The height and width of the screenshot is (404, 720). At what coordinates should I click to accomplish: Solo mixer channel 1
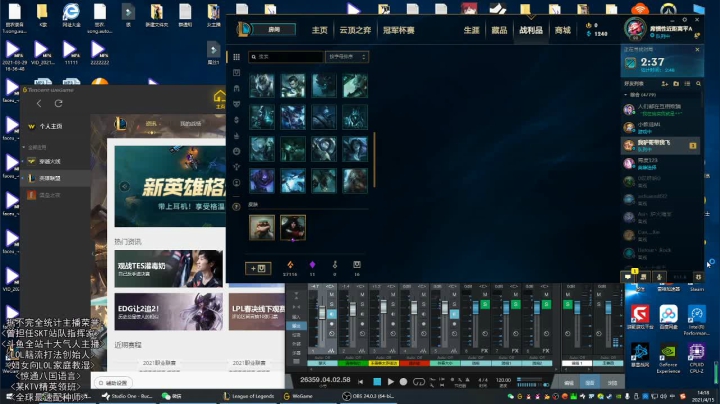332,304
